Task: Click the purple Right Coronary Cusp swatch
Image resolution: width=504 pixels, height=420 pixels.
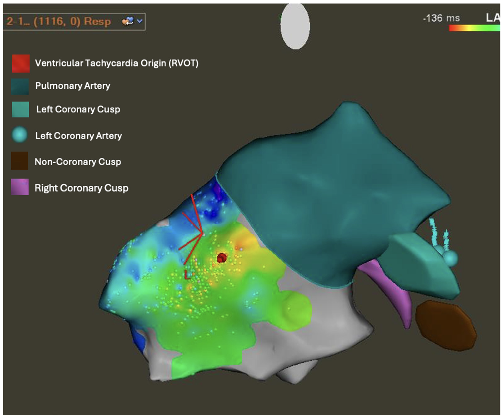Action: 20,187
